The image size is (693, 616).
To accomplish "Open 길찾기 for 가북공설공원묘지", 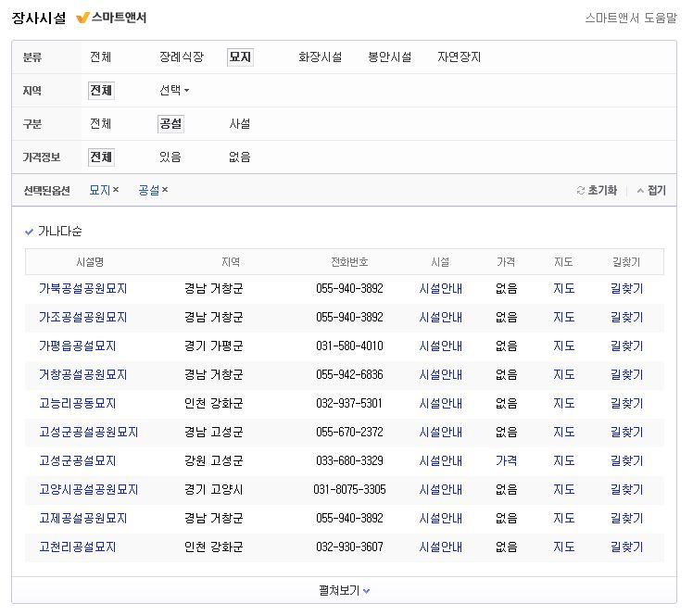I will tap(626, 289).
